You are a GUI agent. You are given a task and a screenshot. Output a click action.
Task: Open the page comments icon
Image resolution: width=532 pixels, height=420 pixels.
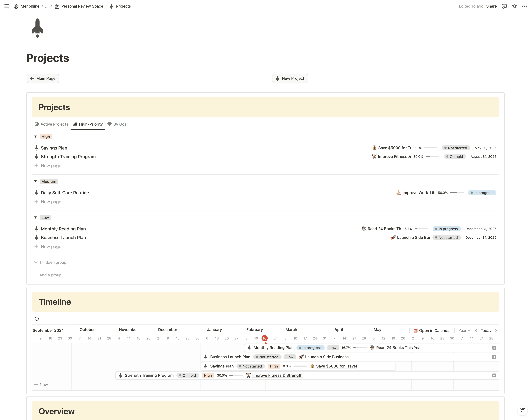pyautogui.click(x=504, y=6)
